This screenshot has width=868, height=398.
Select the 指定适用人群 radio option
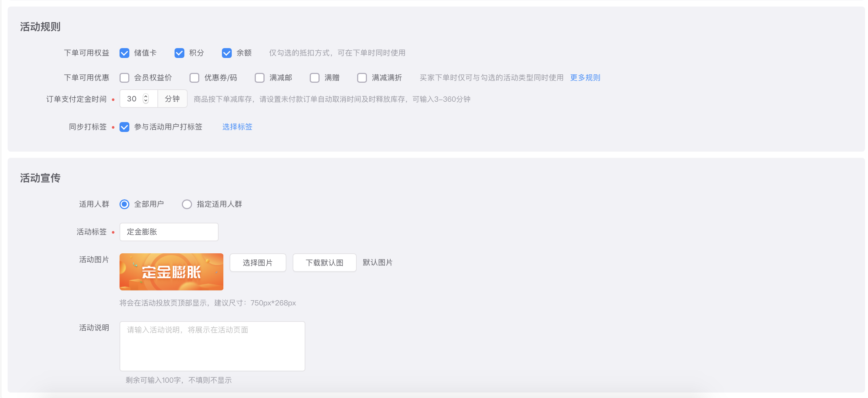[187, 204]
